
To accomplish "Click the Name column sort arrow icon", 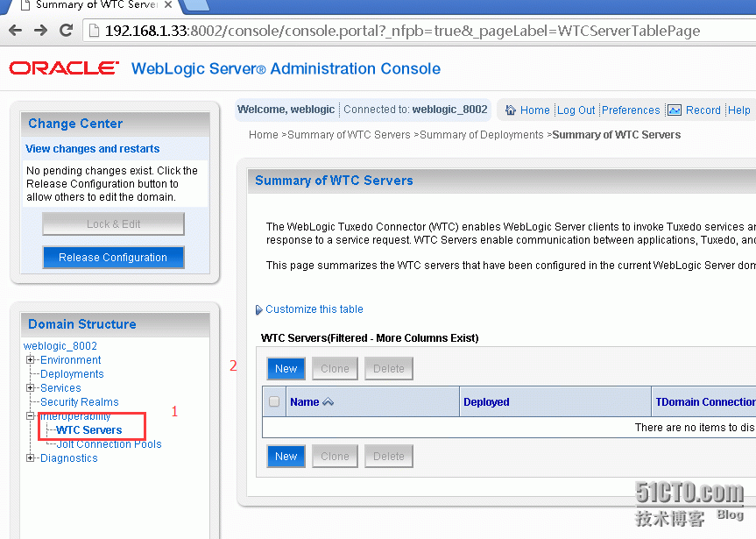I will click(328, 401).
